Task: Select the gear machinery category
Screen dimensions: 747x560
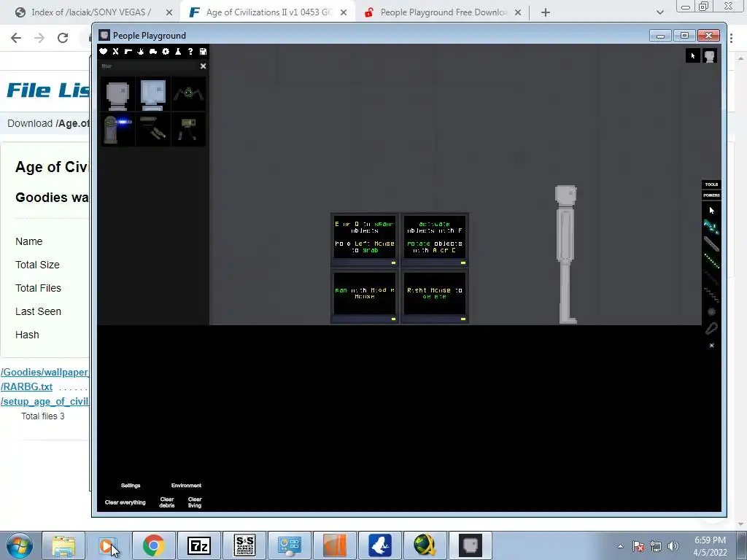Action: click(166, 52)
